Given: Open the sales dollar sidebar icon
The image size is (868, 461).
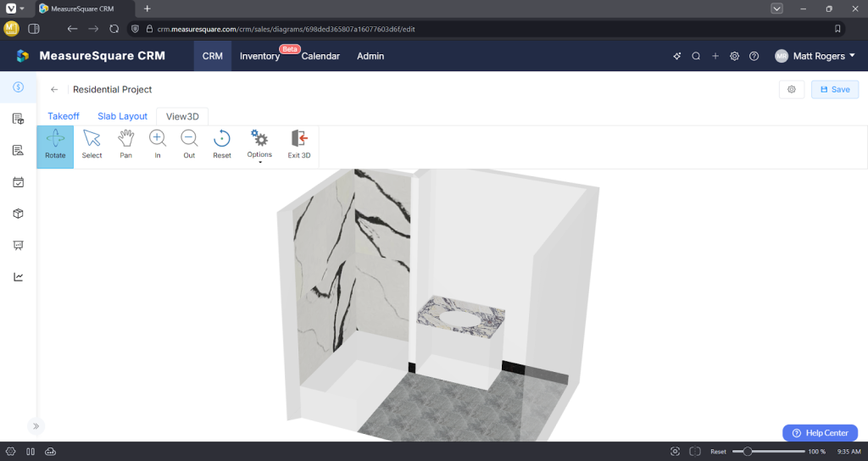Looking at the screenshot, I should pyautogui.click(x=19, y=87).
